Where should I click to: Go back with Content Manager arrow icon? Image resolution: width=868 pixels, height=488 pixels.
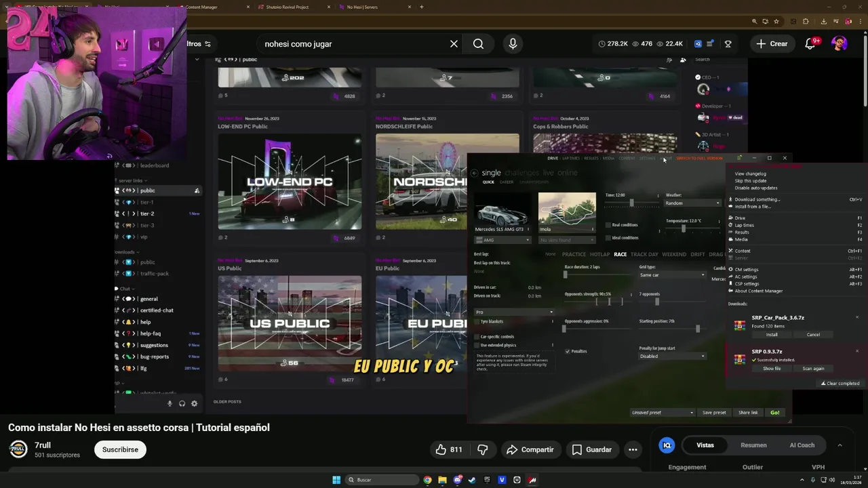point(474,173)
